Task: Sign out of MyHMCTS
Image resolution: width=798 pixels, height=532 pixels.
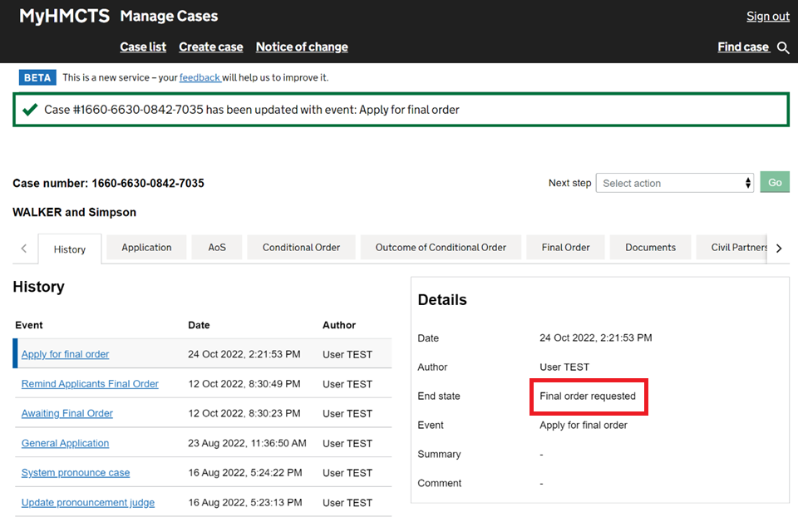Action: click(x=767, y=16)
